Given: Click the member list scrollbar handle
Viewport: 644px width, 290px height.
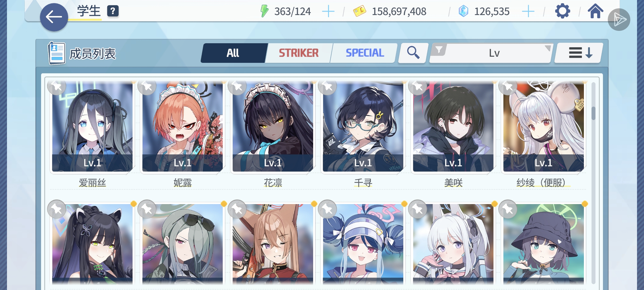Looking at the screenshot, I should 593,113.
